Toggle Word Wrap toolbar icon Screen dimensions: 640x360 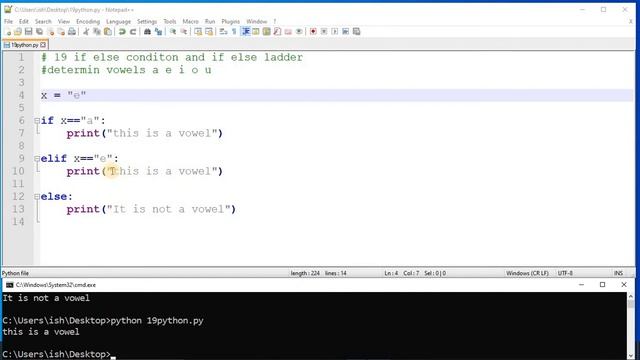[223, 32]
